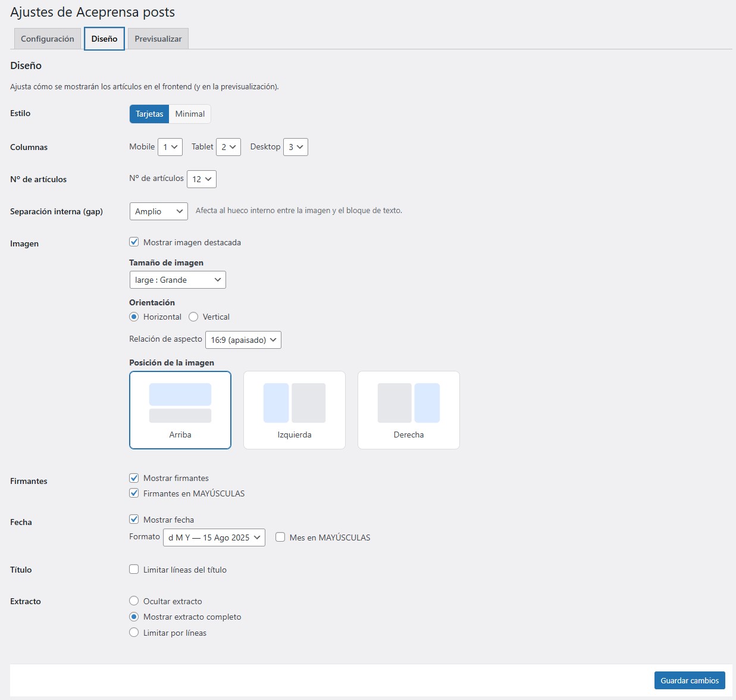Click the Guardar cambios button
The width and height of the screenshot is (736, 700).
tap(690, 680)
